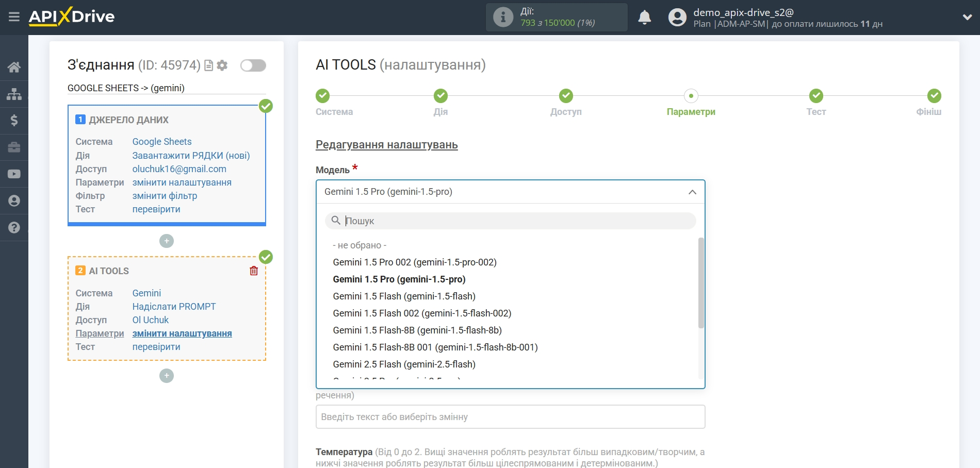
Task: Select Gemini 1.5 Flash 002 model
Action: pyautogui.click(x=422, y=313)
